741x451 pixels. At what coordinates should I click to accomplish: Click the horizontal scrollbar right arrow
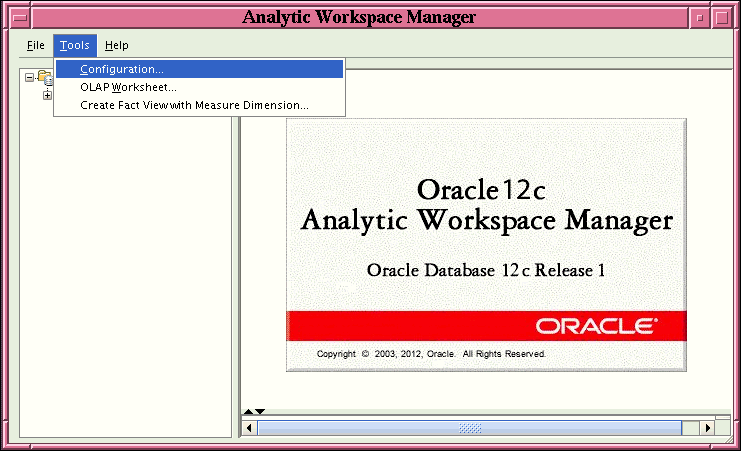click(707, 428)
